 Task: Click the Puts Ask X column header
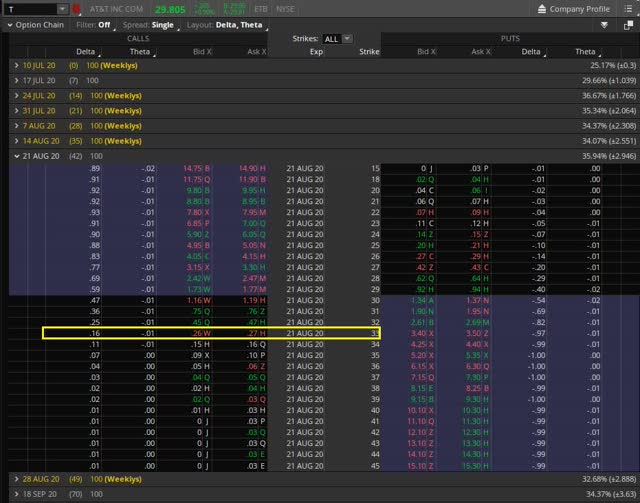tap(481, 51)
